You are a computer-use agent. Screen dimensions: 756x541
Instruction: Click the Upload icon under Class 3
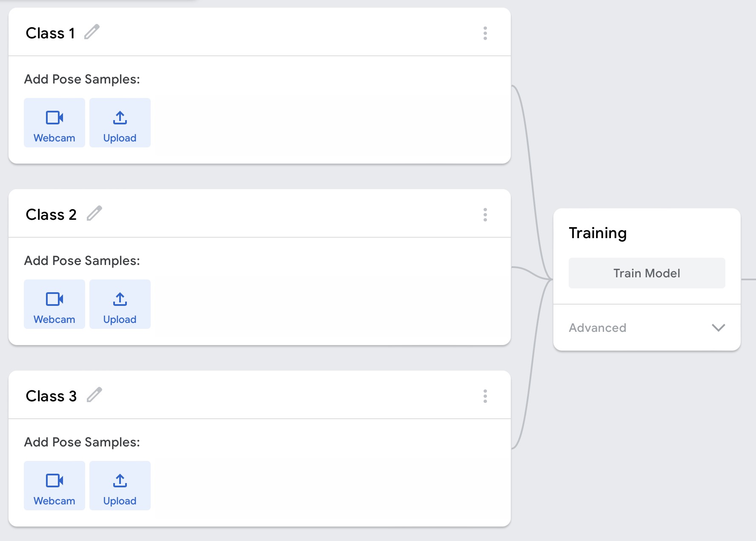coord(120,486)
